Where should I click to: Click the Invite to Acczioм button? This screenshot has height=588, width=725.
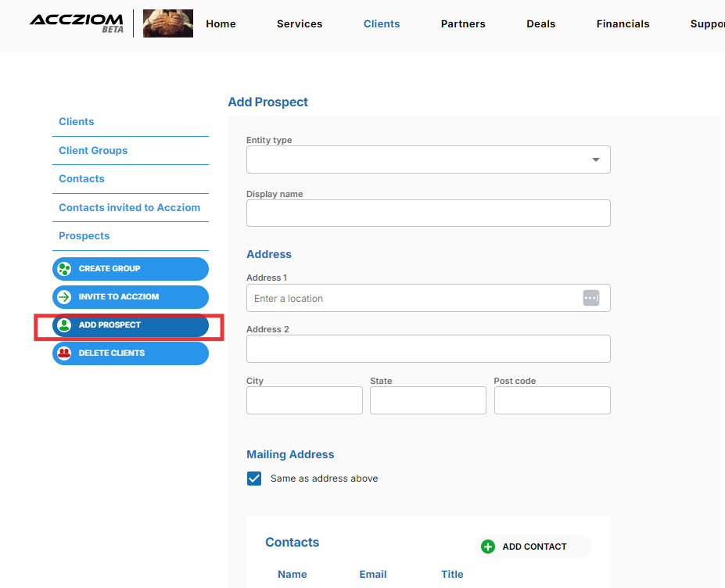click(x=131, y=297)
